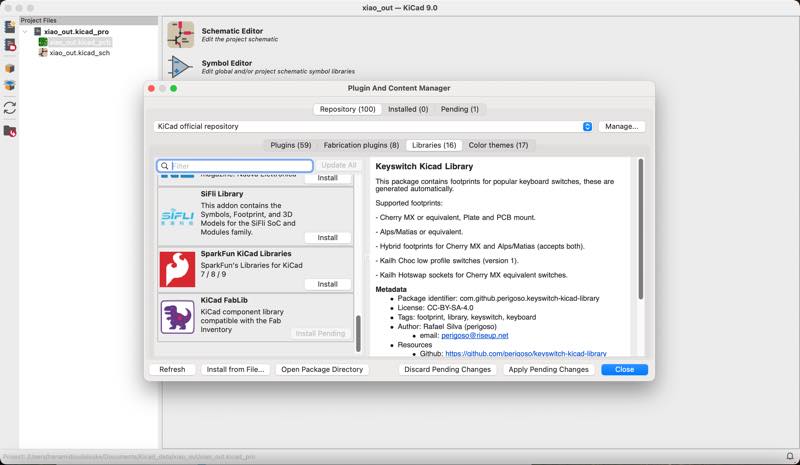Click Open Package Directory button

click(x=322, y=370)
